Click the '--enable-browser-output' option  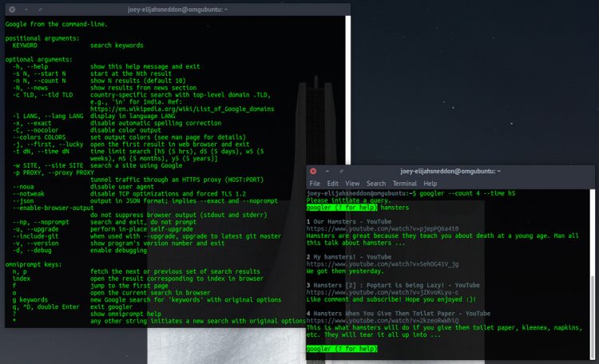[53, 208]
